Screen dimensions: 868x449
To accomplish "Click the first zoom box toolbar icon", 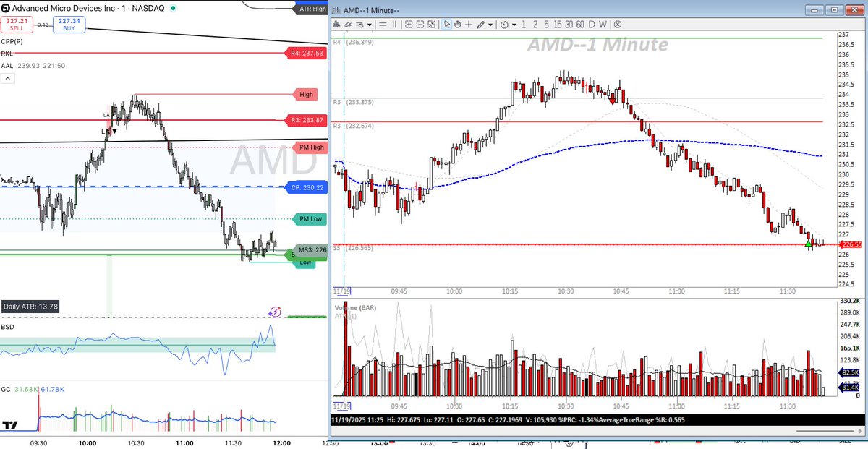I will [x=409, y=24].
